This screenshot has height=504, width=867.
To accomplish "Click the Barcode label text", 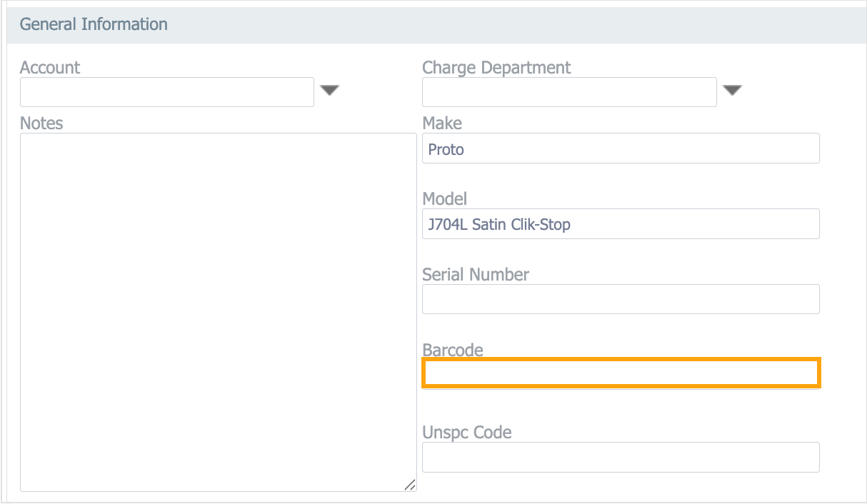I will point(453,351).
